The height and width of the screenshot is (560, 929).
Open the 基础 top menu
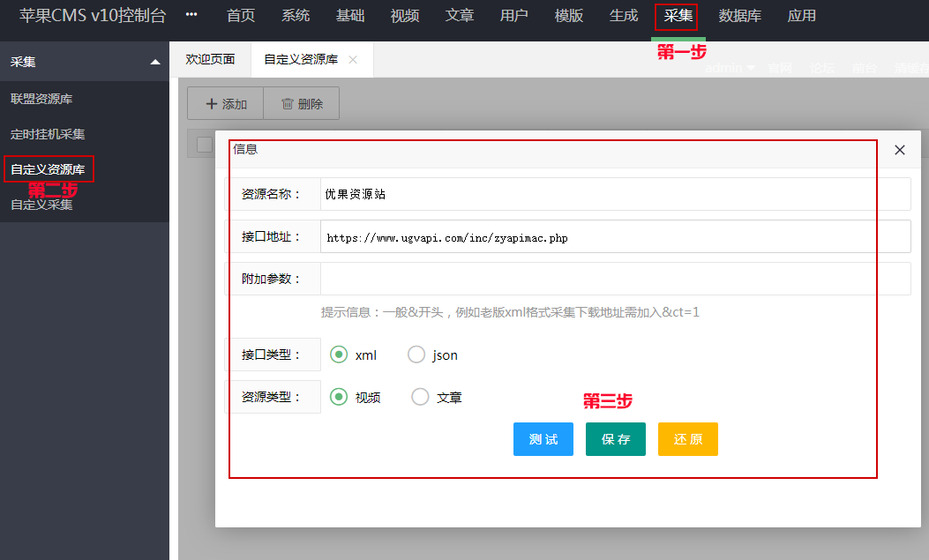350,15
